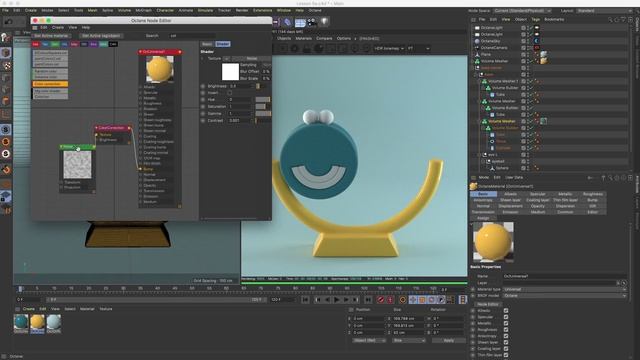Toggle the Specular checkbox in Basic Properties
Screen dimensions: 640x360
coord(506,317)
